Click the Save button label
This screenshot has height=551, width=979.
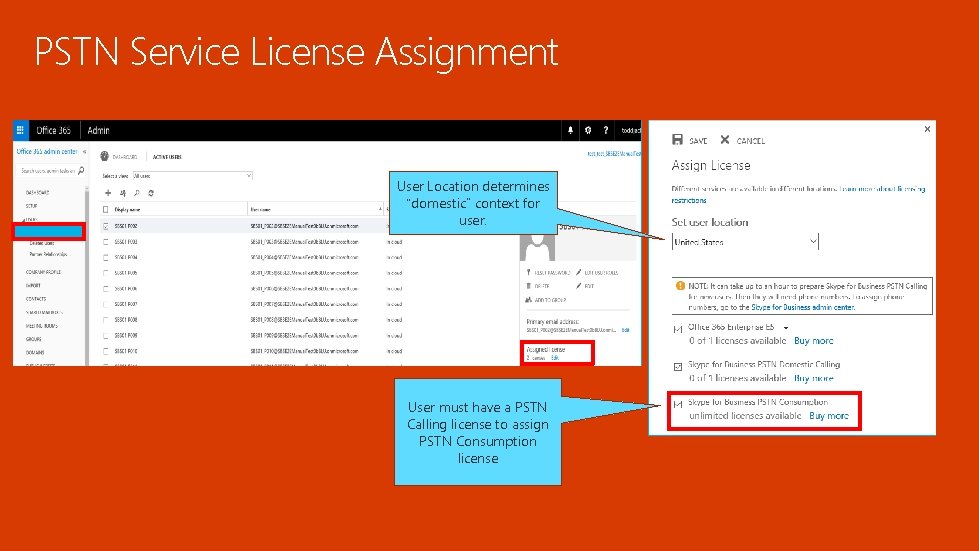[698, 141]
